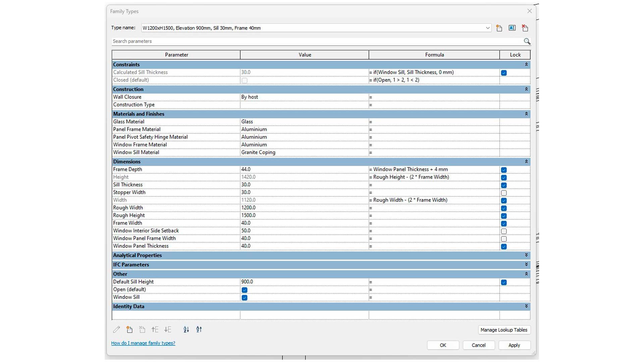The width and height of the screenshot is (644, 362).
Task: Click the Rename Type icon
Action: click(512, 28)
